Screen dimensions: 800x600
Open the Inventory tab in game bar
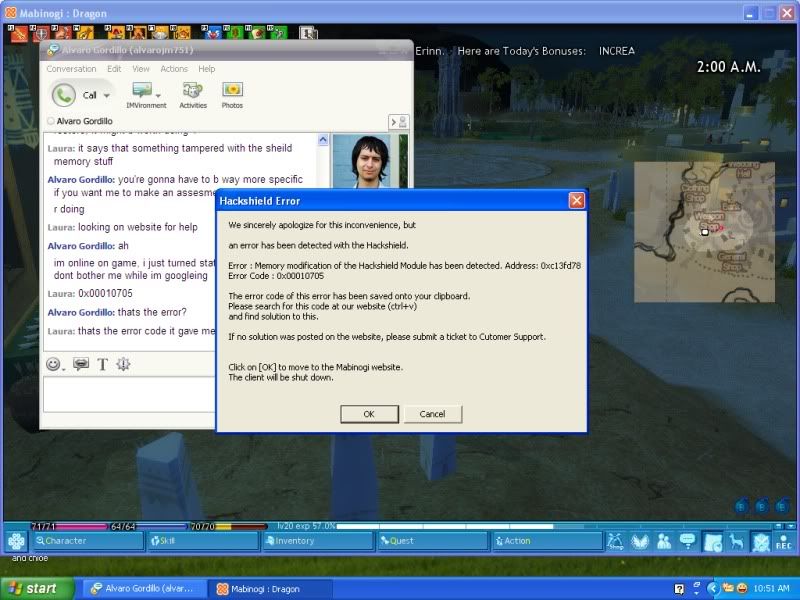318,541
